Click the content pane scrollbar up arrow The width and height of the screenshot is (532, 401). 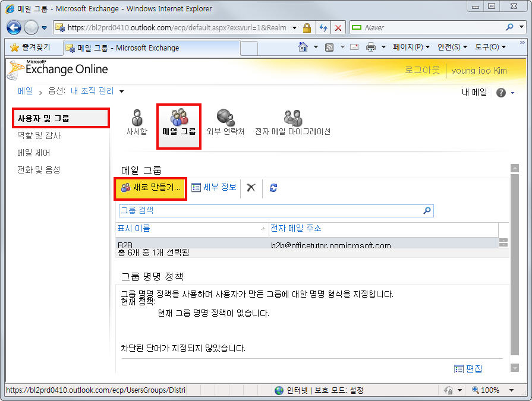[x=515, y=168]
